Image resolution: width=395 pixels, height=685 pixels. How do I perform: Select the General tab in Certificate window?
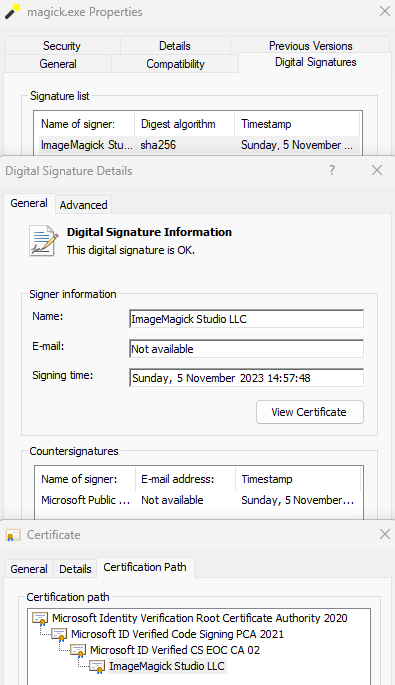tap(29, 569)
